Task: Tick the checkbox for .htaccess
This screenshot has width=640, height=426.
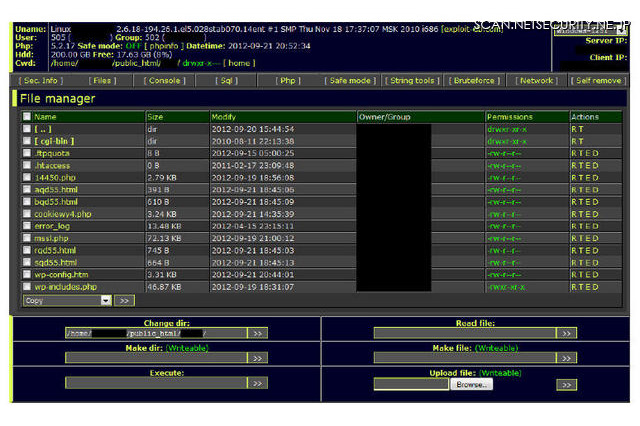Action: point(27,165)
